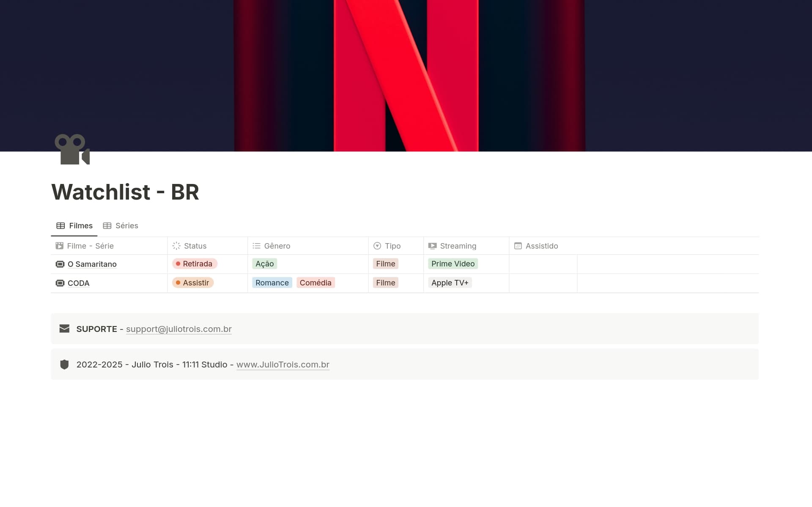Click the status spinner icon in Status header
The width and height of the screenshot is (812, 507).
176,246
